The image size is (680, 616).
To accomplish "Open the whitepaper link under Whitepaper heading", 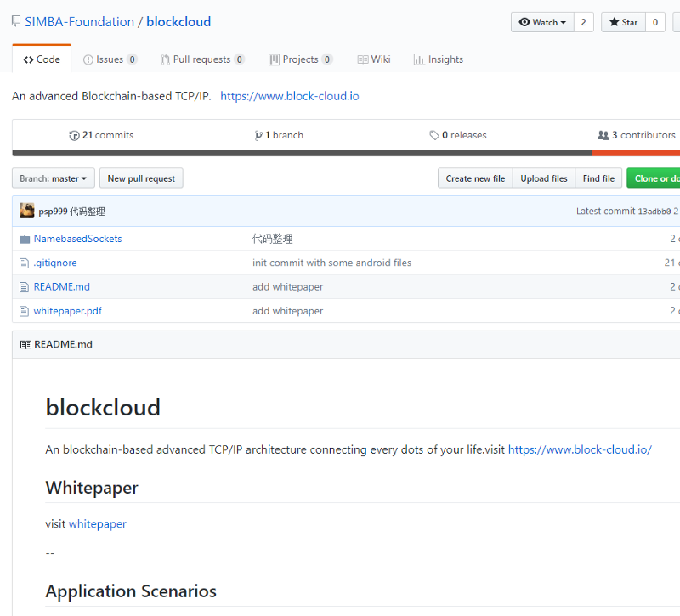I will (98, 523).
